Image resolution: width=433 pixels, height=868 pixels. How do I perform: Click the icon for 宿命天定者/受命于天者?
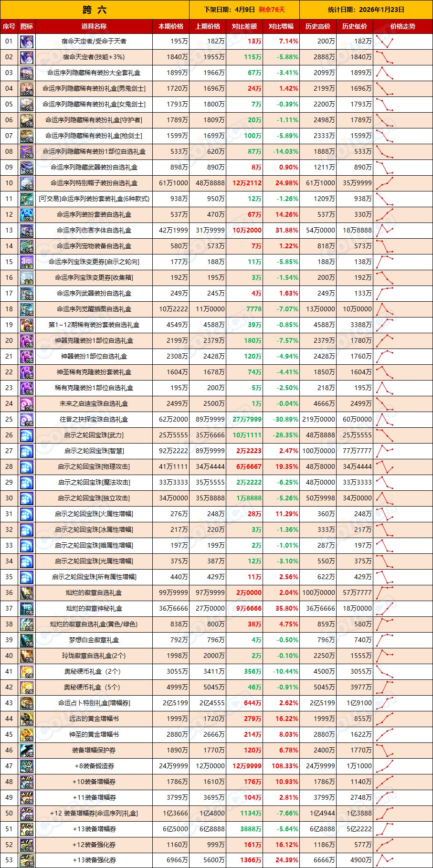(27, 42)
